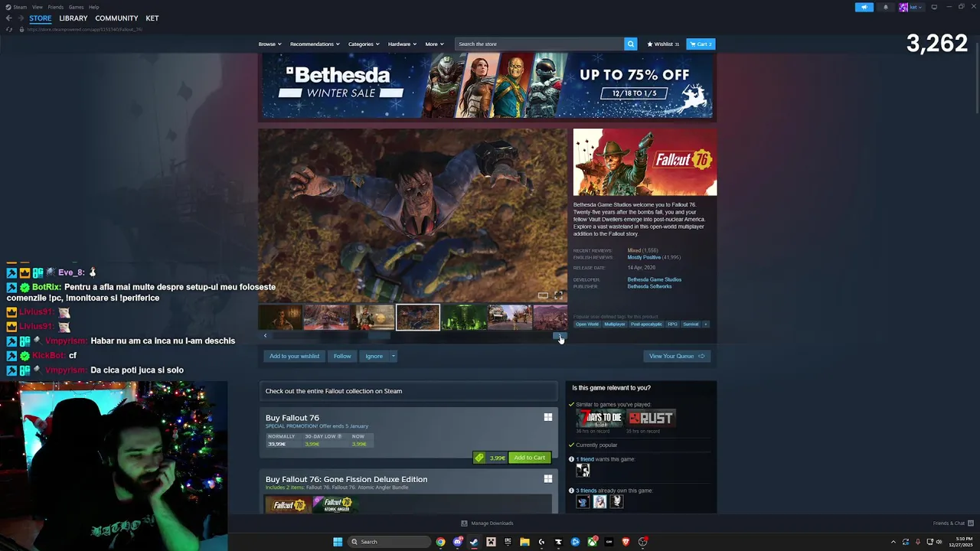Open the Games menu

(76, 7)
